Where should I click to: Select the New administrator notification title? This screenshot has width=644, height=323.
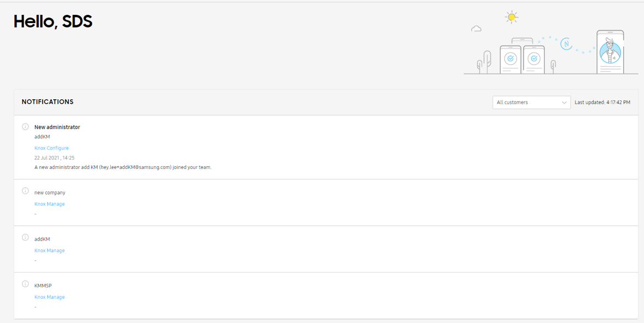(x=57, y=127)
